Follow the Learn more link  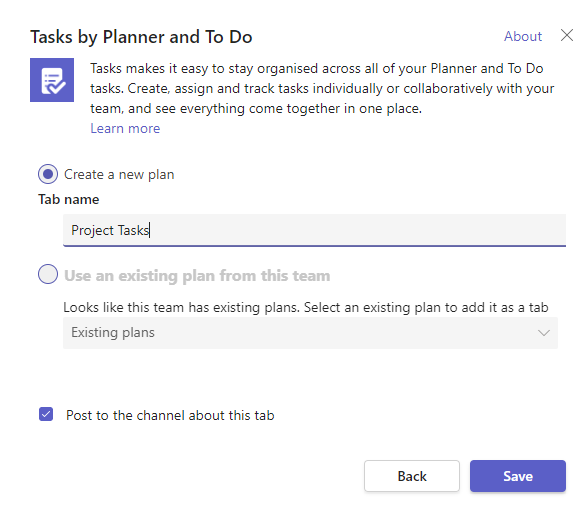pos(125,128)
